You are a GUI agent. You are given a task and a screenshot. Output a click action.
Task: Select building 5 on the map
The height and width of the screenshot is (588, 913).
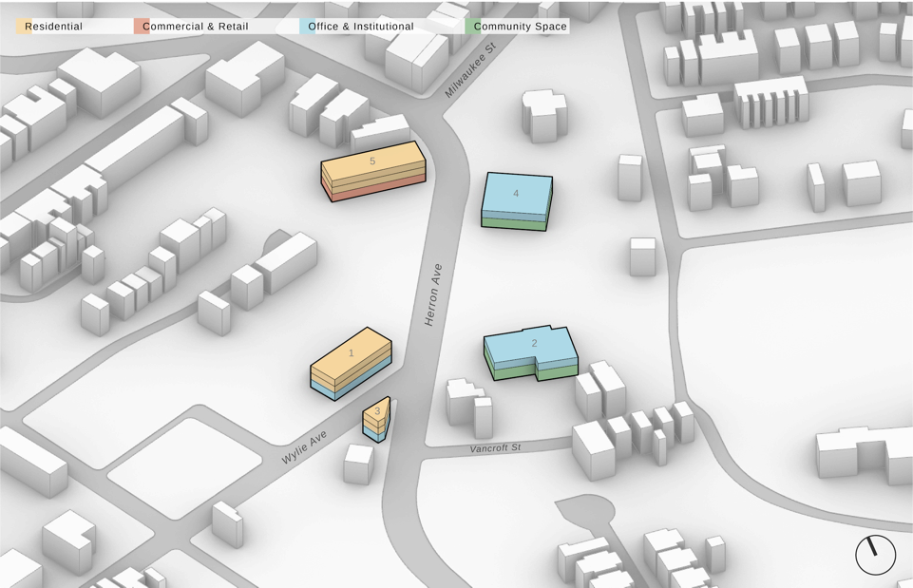pos(373,171)
